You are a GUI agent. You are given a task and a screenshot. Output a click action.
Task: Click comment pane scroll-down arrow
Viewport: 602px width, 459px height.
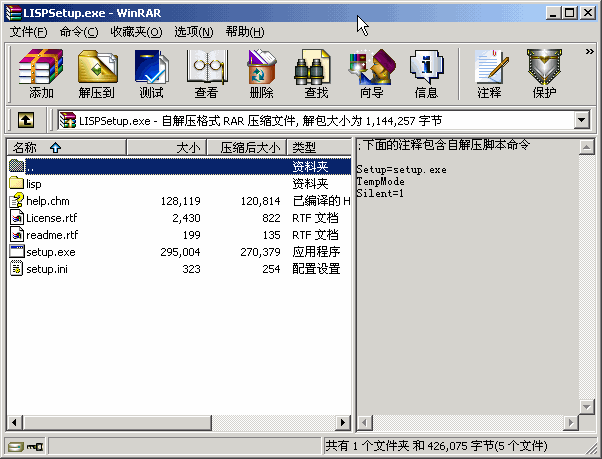click(587, 407)
